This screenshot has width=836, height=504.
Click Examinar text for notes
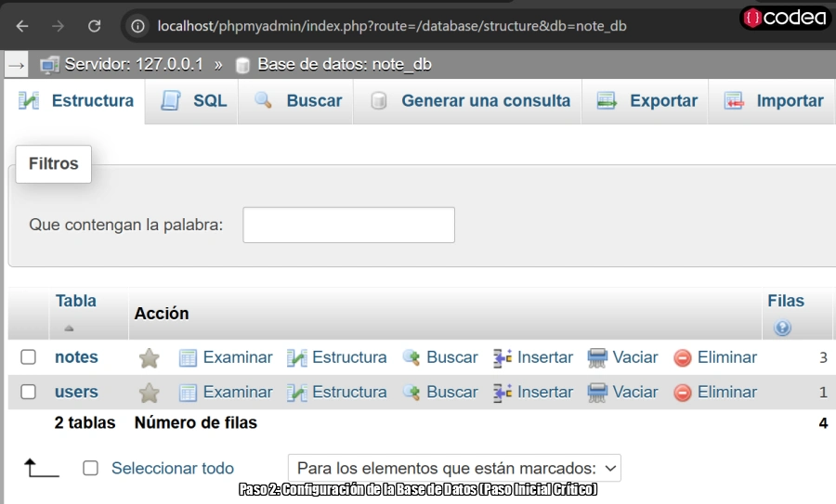238,357
